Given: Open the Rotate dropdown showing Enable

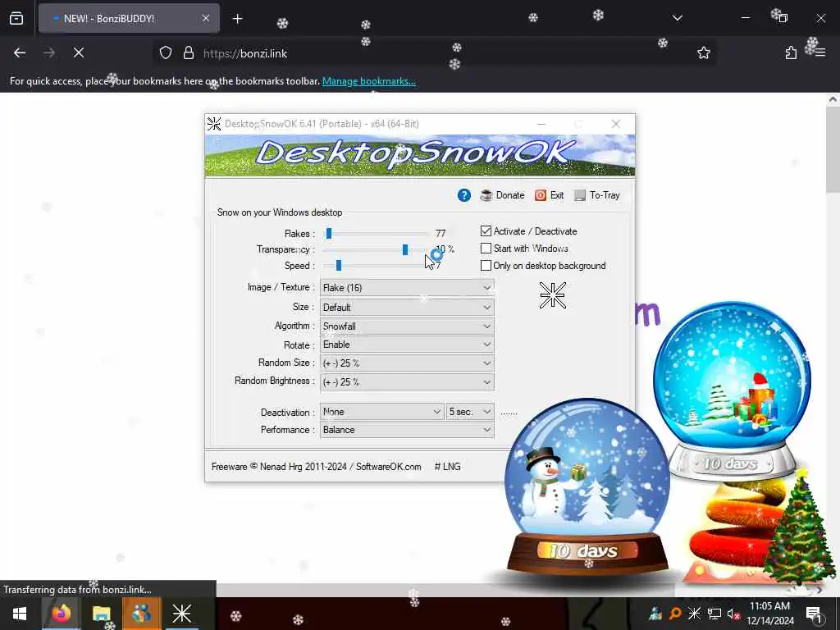Looking at the screenshot, I should coord(407,345).
